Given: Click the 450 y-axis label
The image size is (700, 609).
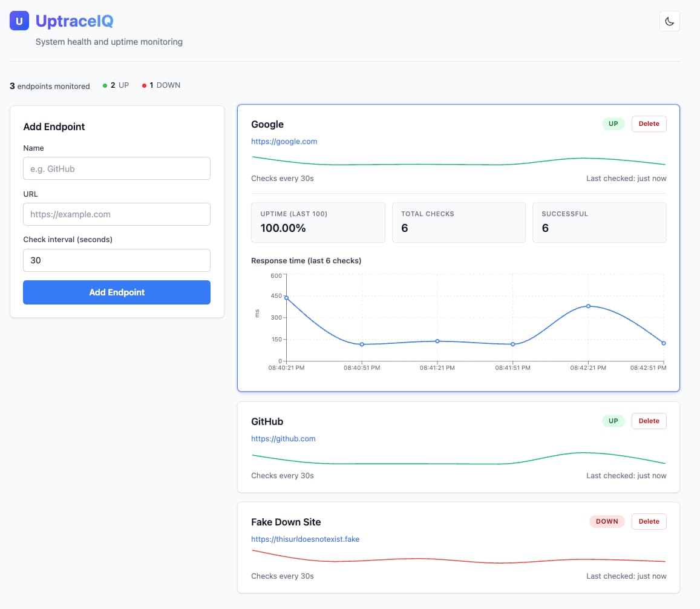Looking at the screenshot, I should point(276,296).
